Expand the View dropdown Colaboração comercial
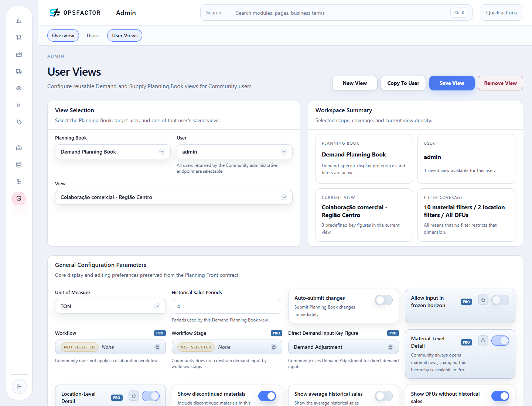Image resolution: width=532 pixels, height=406 pixels. coord(174,197)
